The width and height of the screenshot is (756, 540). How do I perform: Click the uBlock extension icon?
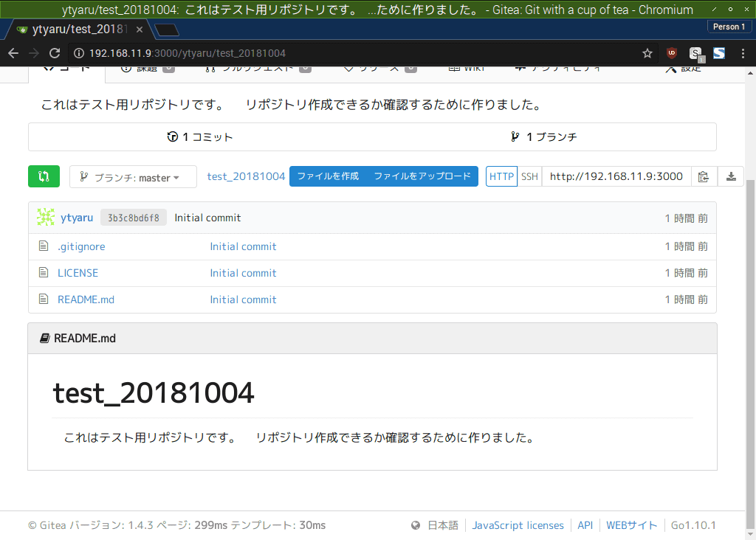671,53
